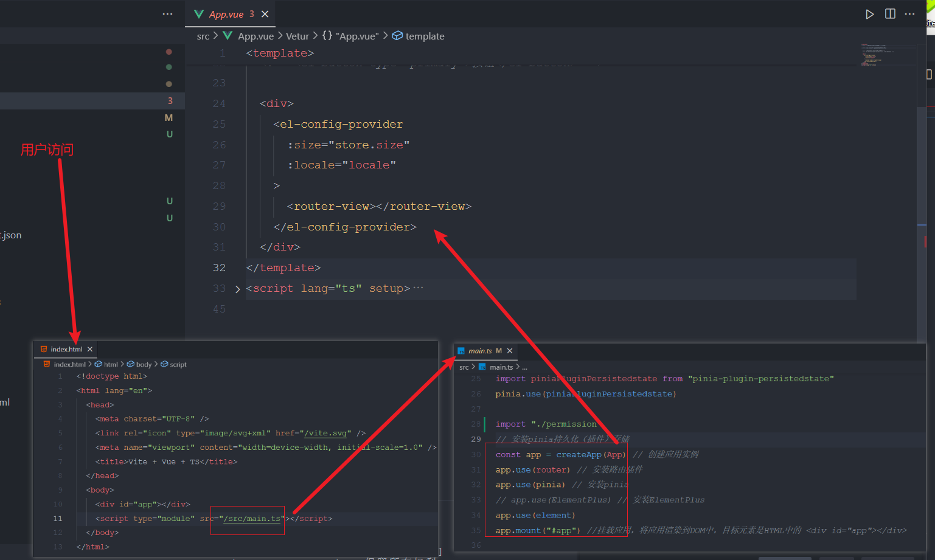The height and width of the screenshot is (560, 935).
Task: Click the app.use(element) line in main.ts
Action: pyautogui.click(x=535, y=516)
